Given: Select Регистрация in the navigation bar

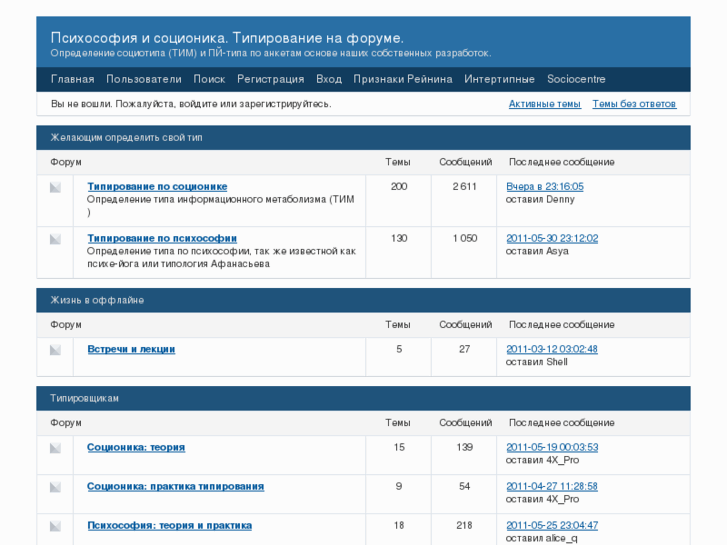Looking at the screenshot, I should (x=271, y=79).
